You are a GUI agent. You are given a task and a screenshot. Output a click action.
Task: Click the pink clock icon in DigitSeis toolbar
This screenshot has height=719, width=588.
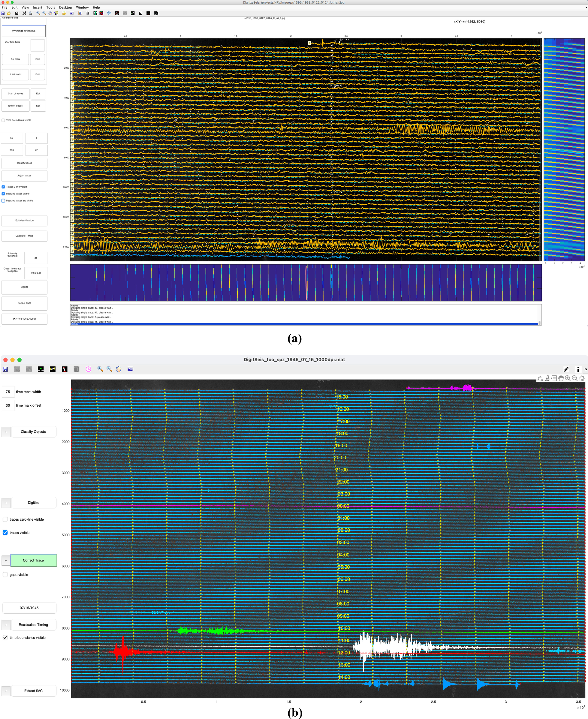point(89,369)
